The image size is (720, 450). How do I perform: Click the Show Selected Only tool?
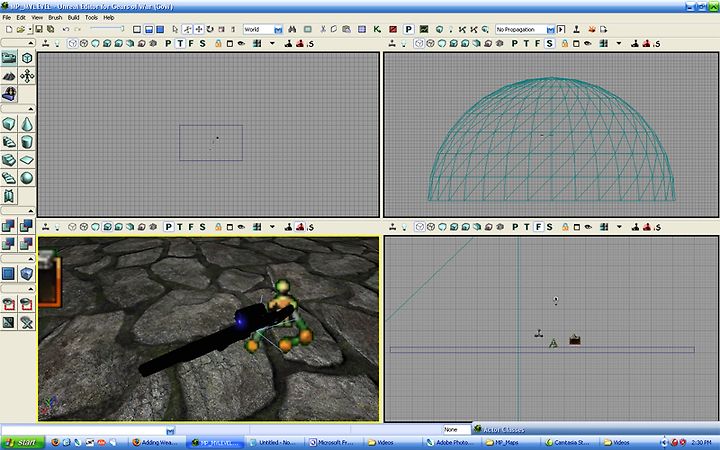point(9,304)
